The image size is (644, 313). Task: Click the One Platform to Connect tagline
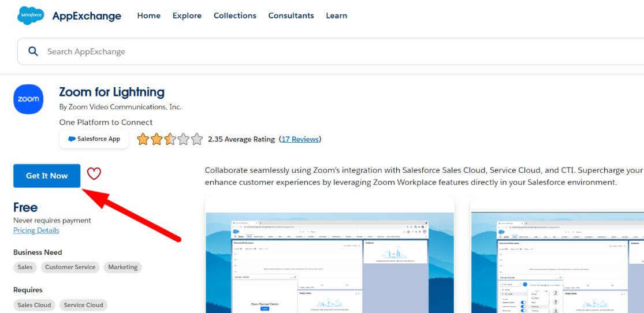[106, 122]
